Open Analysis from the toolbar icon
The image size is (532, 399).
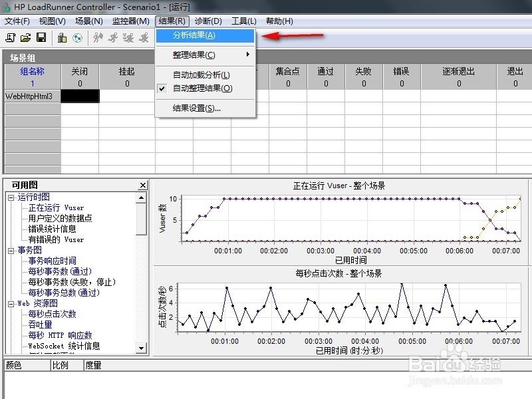(62, 38)
